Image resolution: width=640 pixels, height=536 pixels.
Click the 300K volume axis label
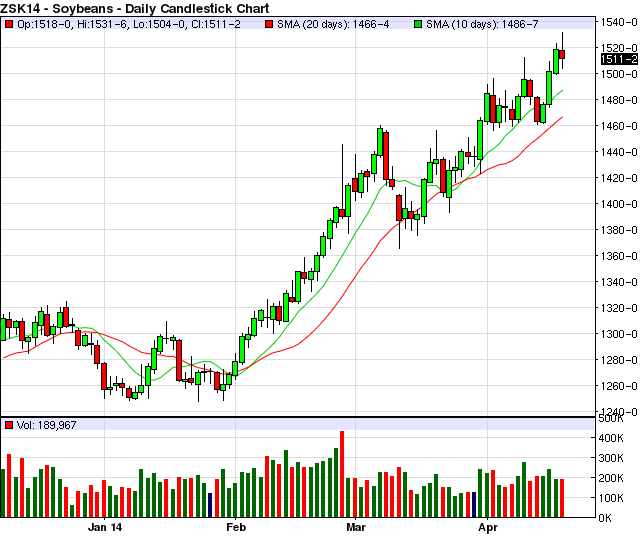(x=611, y=458)
